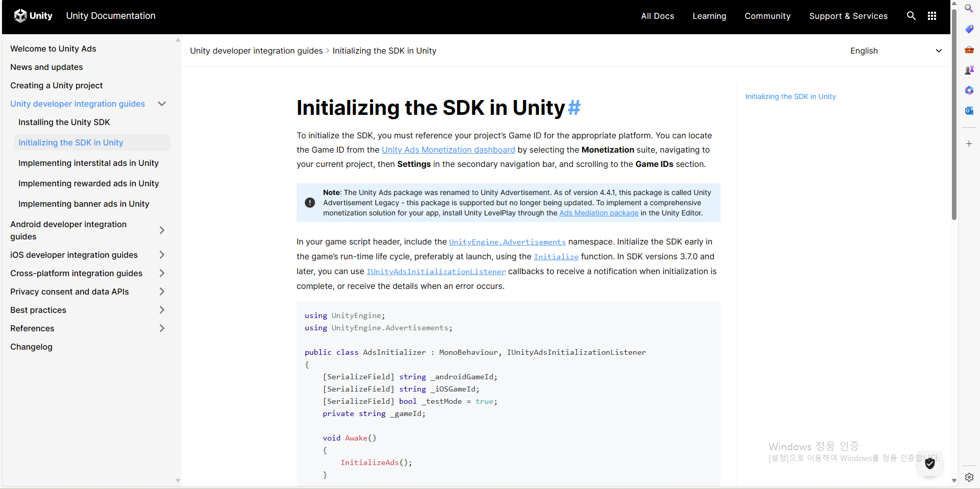Screen dimensions: 980x489
Task: Open the search magnifier in Unity header
Action: click(x=911, y=16)
